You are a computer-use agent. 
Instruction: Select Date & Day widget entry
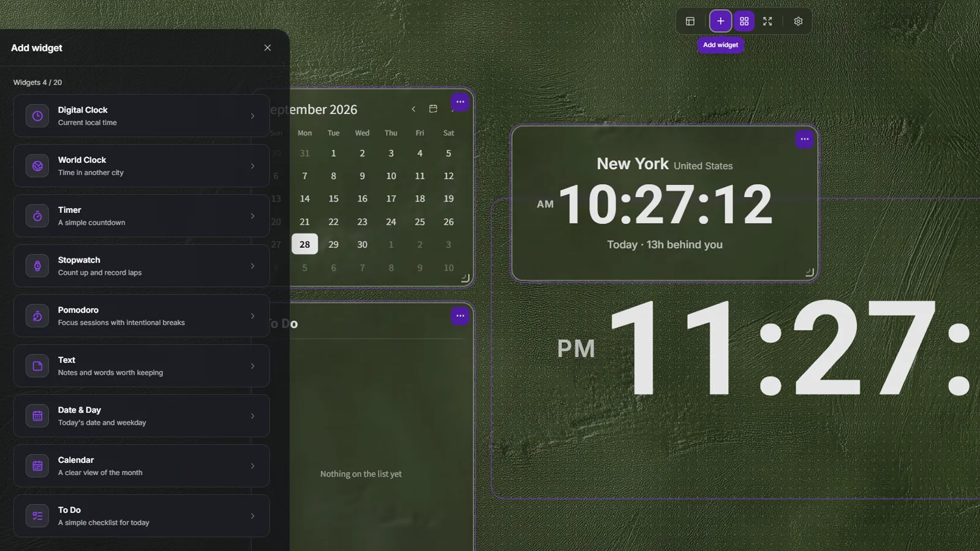coord(141,416)
